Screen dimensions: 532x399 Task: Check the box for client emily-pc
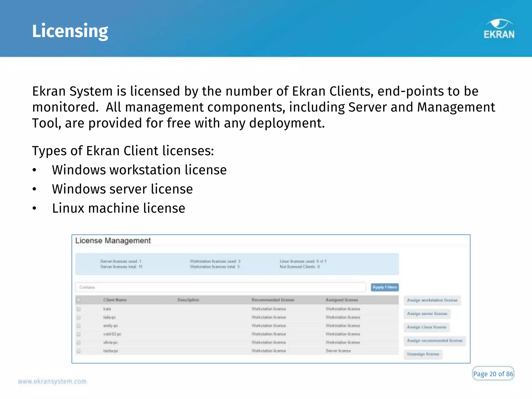(78, 326)
